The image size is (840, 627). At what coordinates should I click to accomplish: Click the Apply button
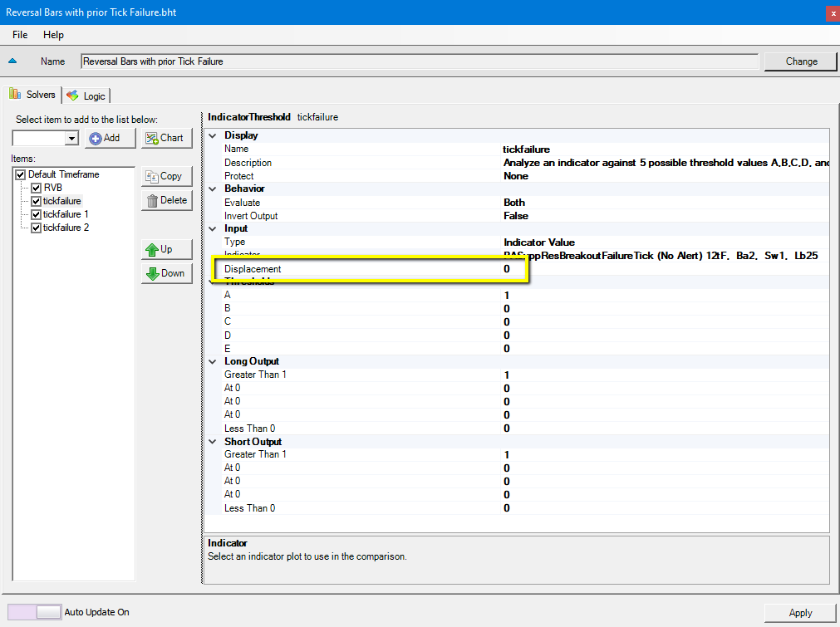pyautogui.click(x=800, y=613)
